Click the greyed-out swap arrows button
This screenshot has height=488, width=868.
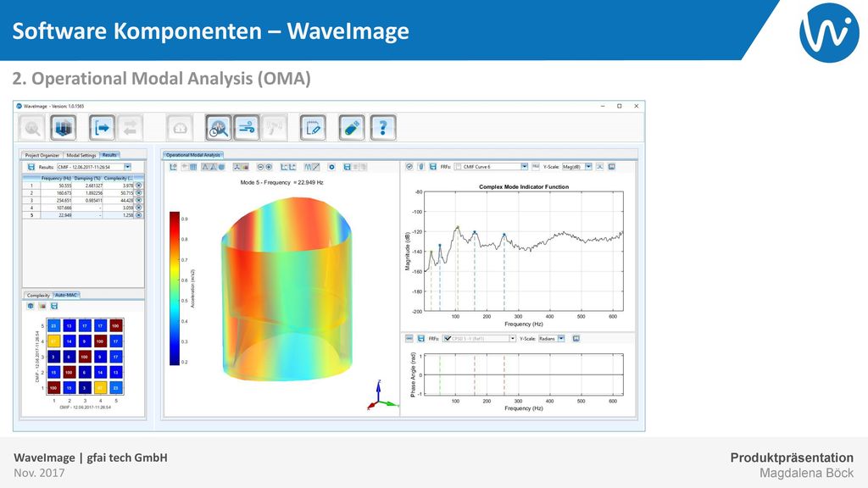tap(130, 128)
